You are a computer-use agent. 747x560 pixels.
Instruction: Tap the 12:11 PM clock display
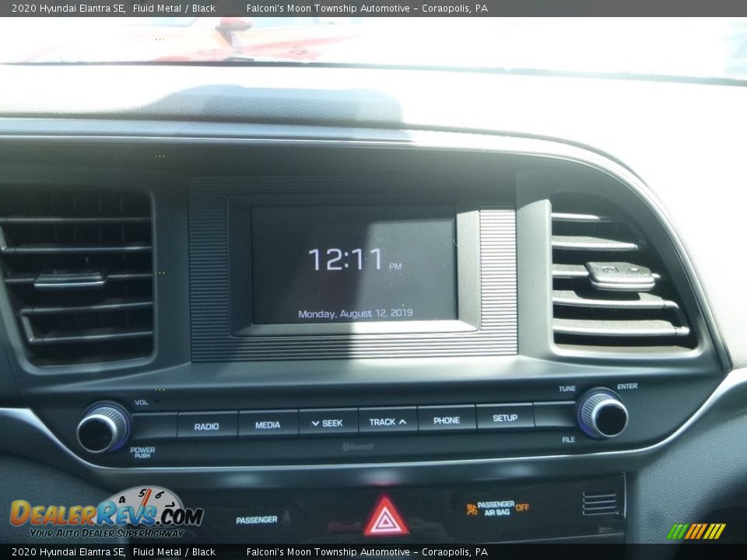pos(355,260)
